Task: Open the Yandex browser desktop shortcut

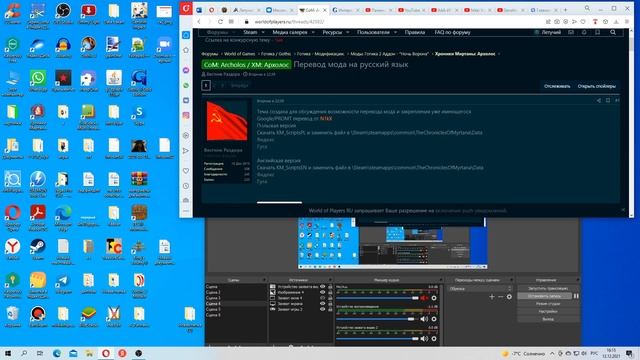Action: pos(13,249)
